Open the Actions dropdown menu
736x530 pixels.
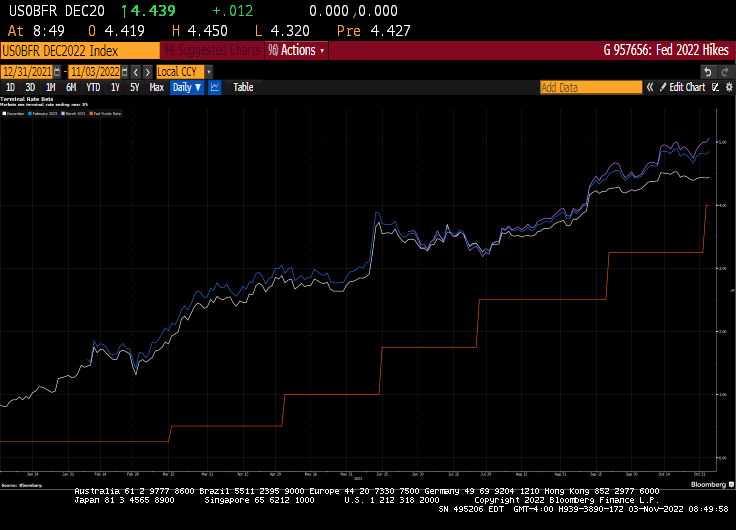296,50
